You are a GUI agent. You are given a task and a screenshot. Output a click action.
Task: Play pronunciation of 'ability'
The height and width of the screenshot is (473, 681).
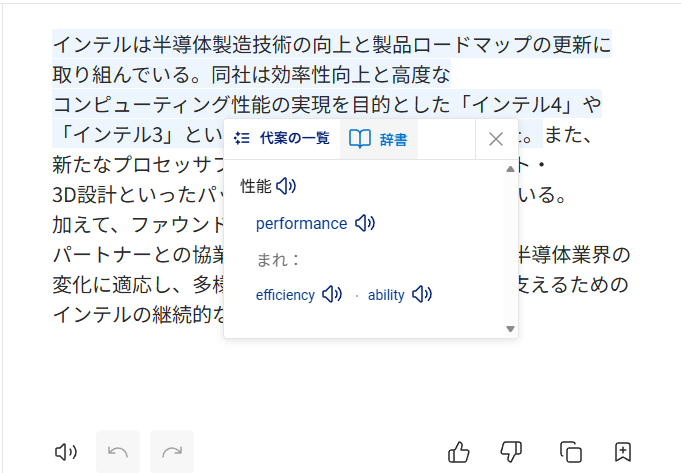click(x=422, y=295)
